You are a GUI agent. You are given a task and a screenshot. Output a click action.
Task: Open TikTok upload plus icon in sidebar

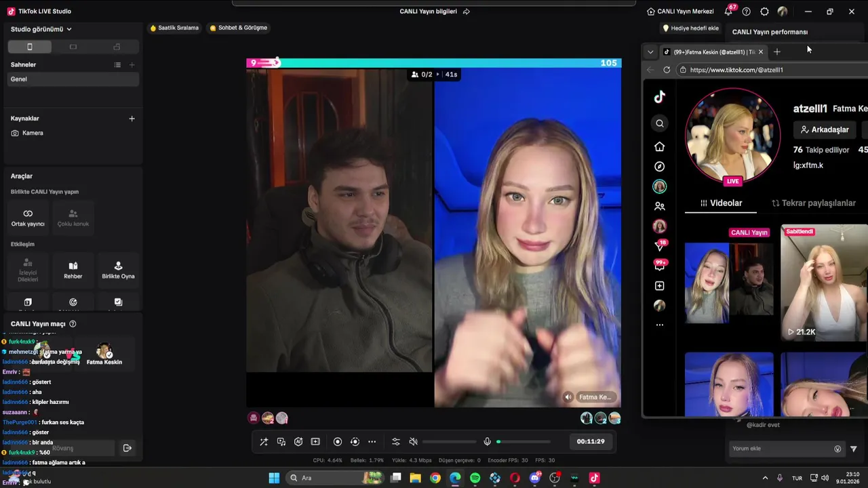point(660,286)
